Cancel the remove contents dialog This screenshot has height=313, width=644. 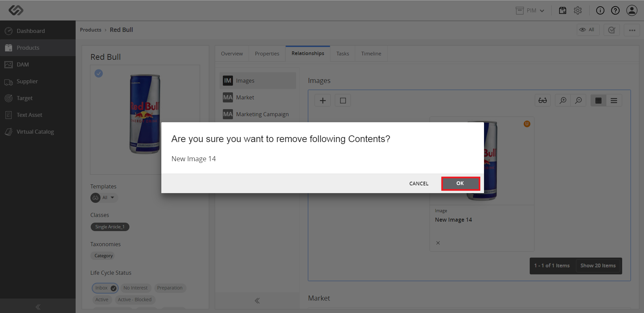tap(419, 183)
